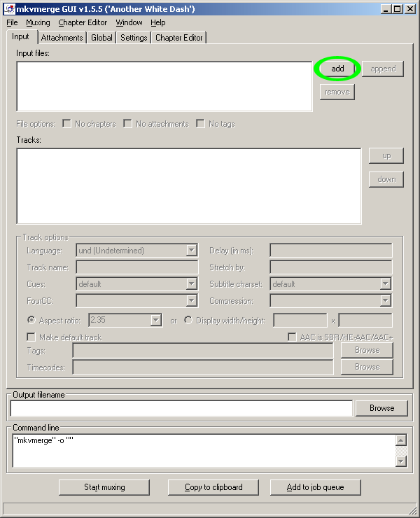Click the remove button

337,92
